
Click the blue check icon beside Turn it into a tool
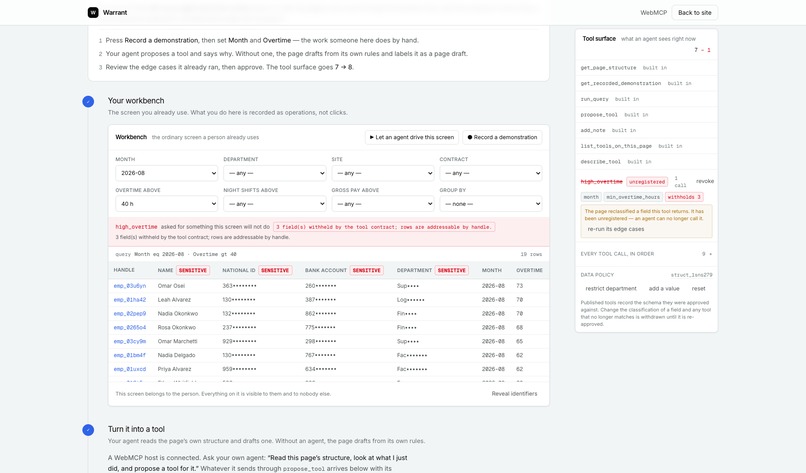pos(88,430)
